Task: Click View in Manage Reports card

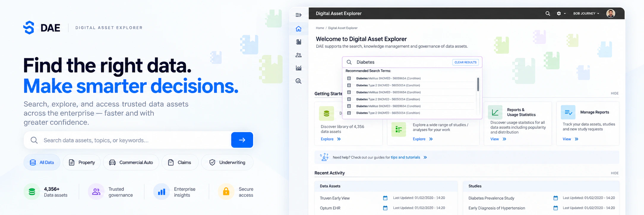Action: (570, 139)
